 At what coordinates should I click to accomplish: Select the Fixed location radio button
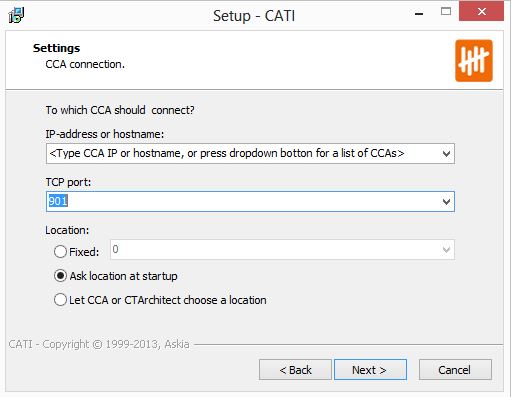[60, 252]
